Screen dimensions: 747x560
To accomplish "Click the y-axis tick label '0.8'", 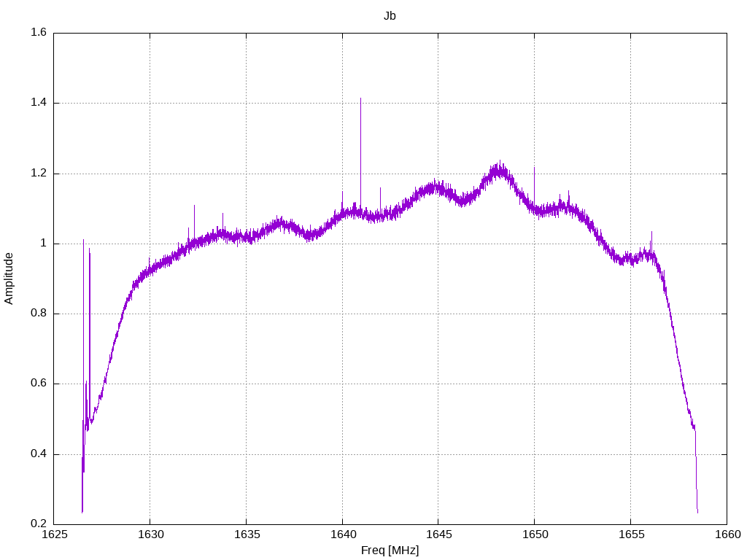I will (39, 314).
